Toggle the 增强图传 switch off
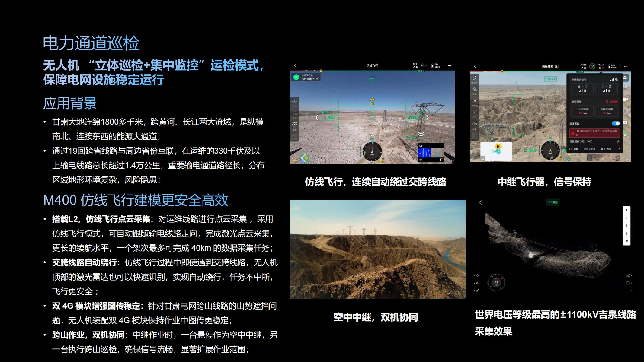The height and width of the screenshot is (362, 644). 616,123
